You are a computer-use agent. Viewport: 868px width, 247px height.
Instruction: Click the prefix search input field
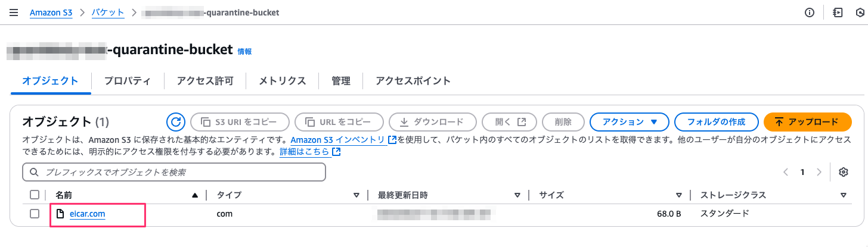tap(174, 172)
